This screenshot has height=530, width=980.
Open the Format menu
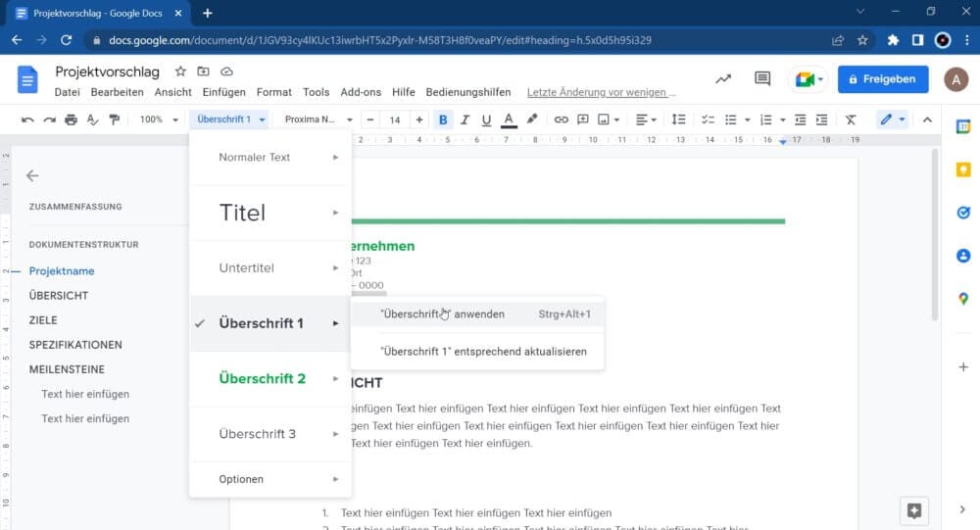point(273,92)
